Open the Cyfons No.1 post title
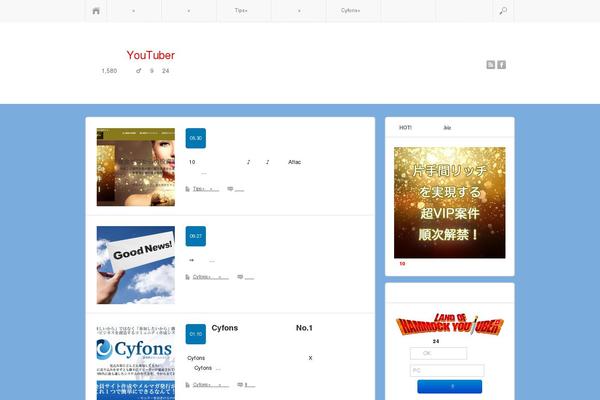The width and height of the screenshot is (600, 400). [x=262, y=328]
